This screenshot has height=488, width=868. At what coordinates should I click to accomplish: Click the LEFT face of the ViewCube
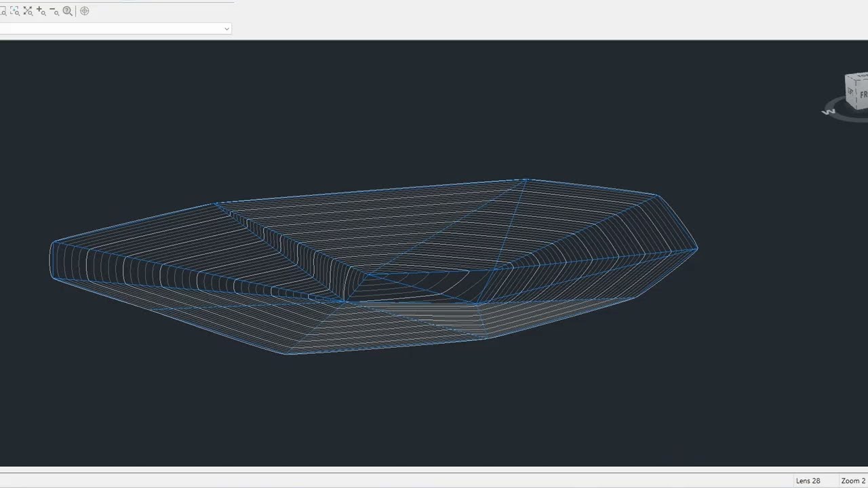tap(851, 91)
